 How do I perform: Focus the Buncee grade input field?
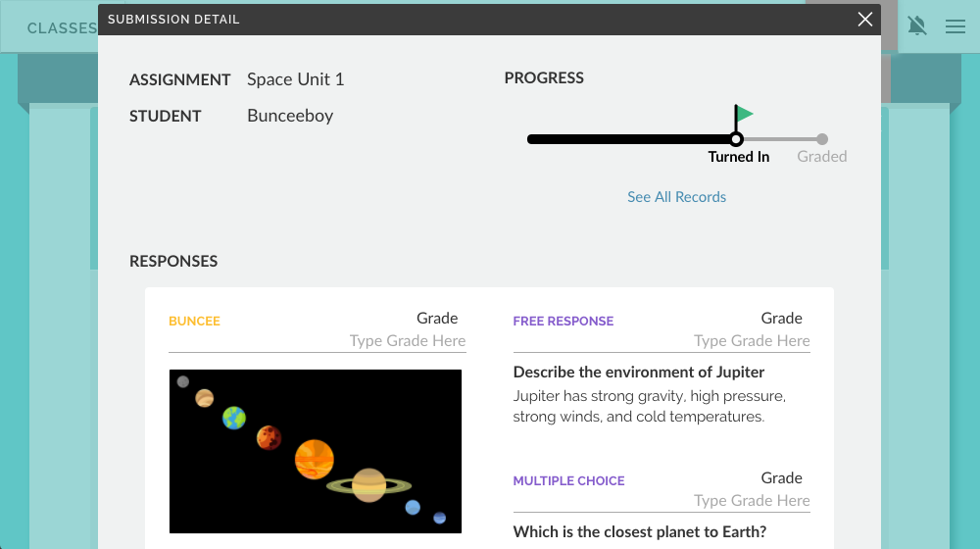(x=408, y=341)
